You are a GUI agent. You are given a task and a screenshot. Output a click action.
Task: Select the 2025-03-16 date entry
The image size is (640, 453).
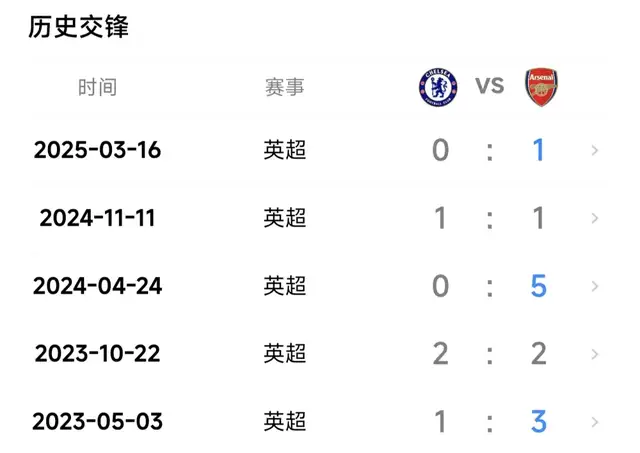pos(97,151)
